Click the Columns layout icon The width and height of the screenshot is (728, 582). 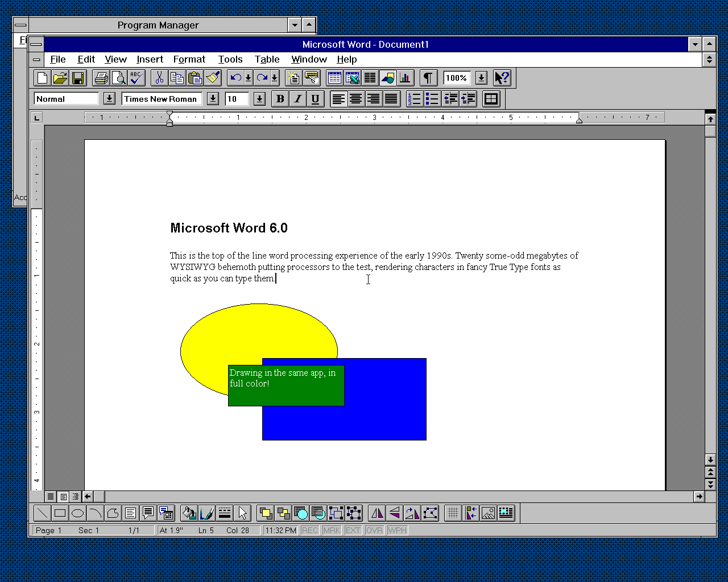(370, 78)
